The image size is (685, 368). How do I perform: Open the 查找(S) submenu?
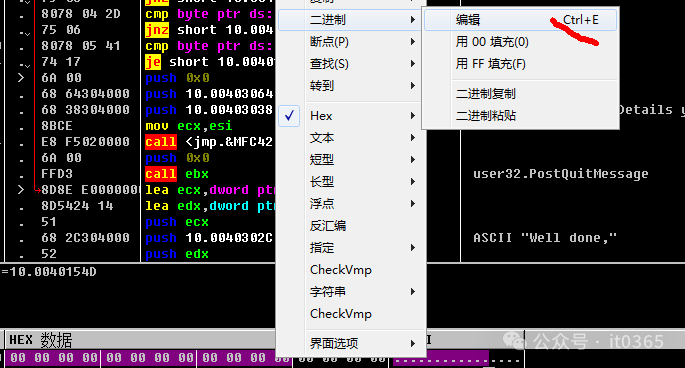351,64
